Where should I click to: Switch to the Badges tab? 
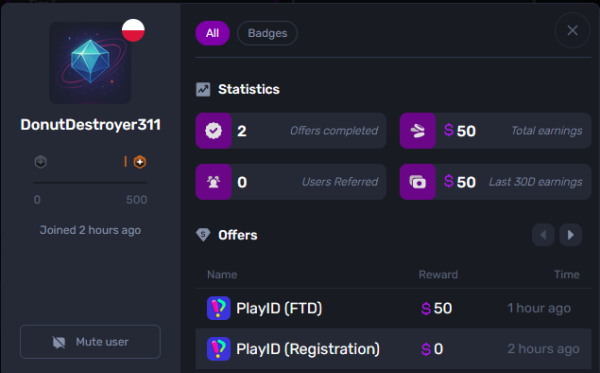(267, 33)
